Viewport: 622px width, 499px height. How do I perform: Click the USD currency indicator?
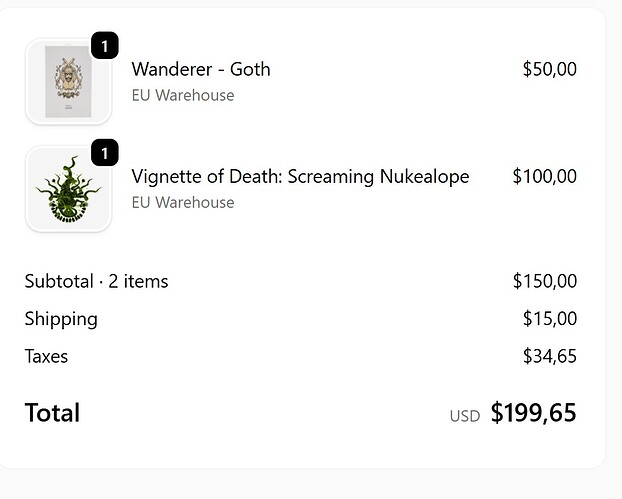(465, 416)
